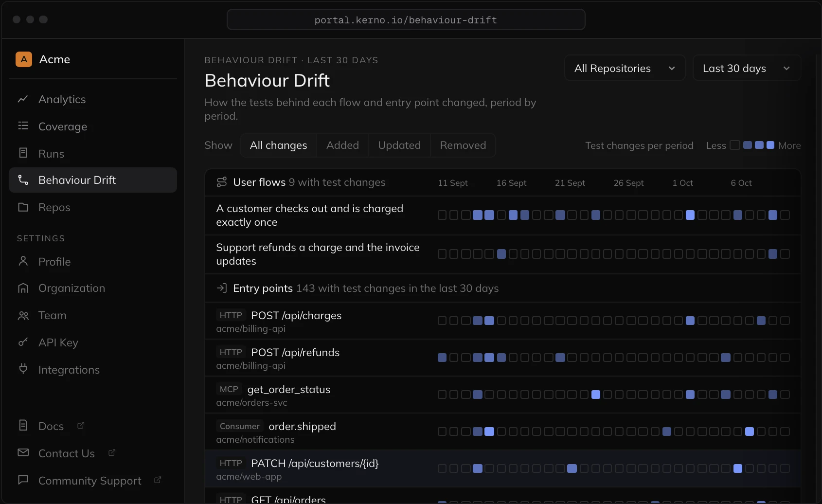
Task: Open Team settings
Action: click(93, 315)
